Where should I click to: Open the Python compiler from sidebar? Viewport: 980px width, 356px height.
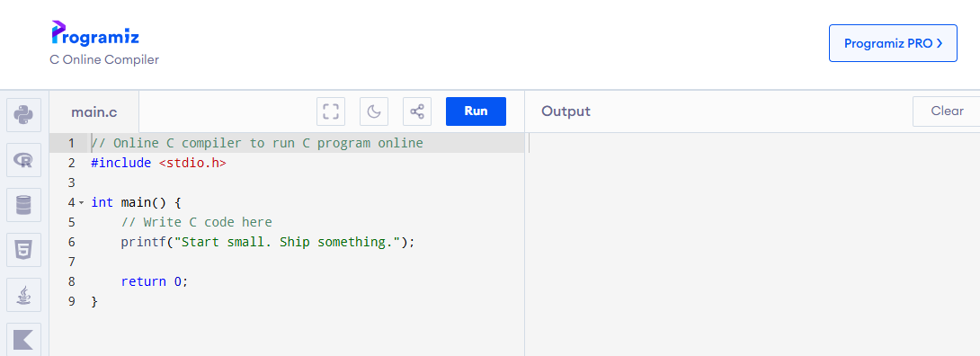23,115
